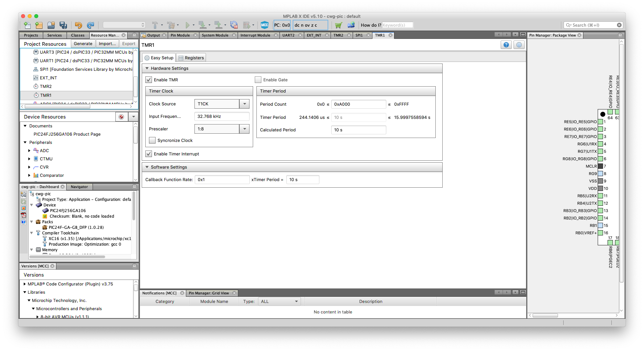Open TMR1 help question-mark icon

click(x=506, y=45)
